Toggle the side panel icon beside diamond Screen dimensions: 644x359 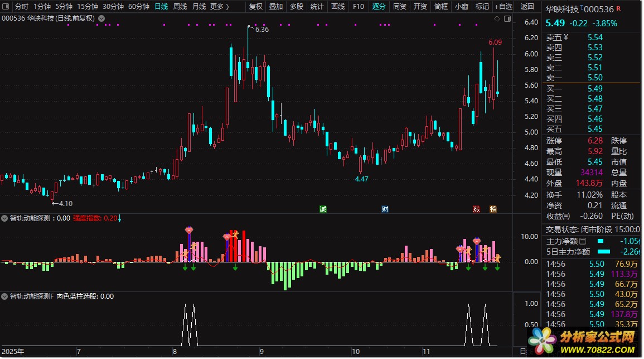(507, 19)
